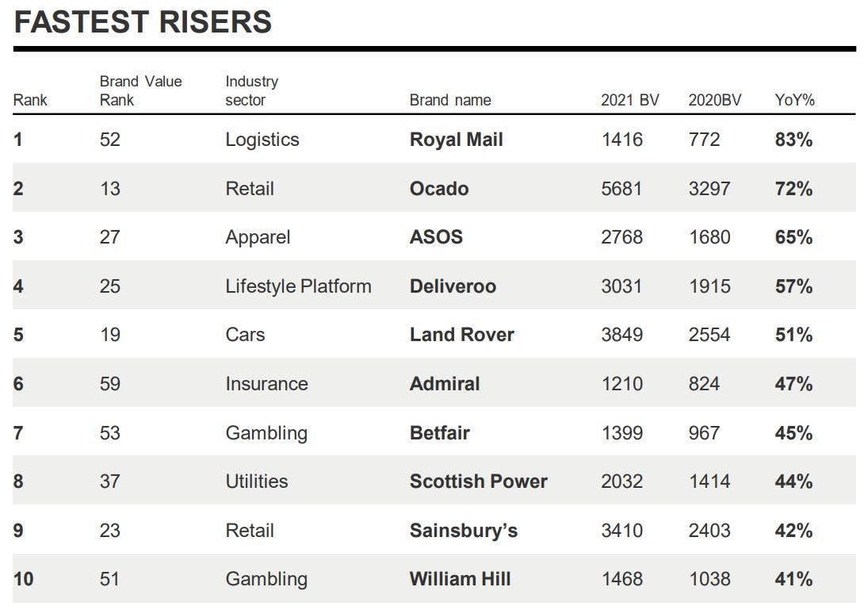Click the Betfair brand name
The height and width of the screenshot is (610, 868).
click(439, 433)
